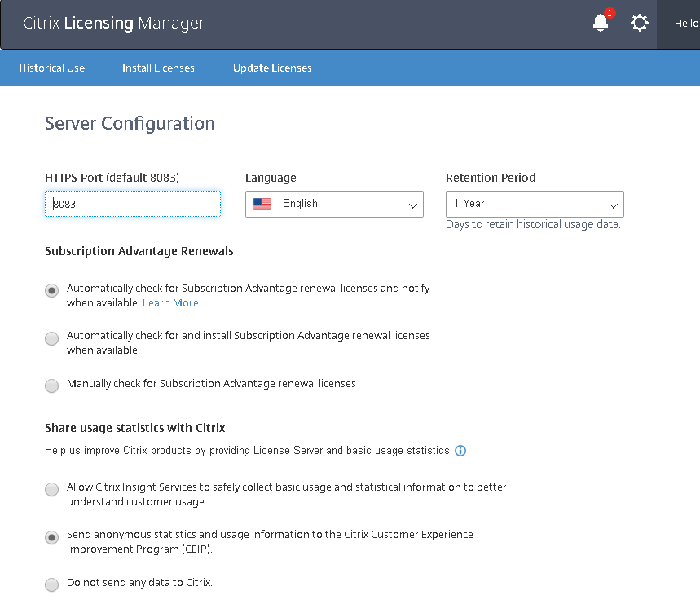Expand the Retention Period dropdown
This screenshot has width=700, height=604.
(535, 205)
